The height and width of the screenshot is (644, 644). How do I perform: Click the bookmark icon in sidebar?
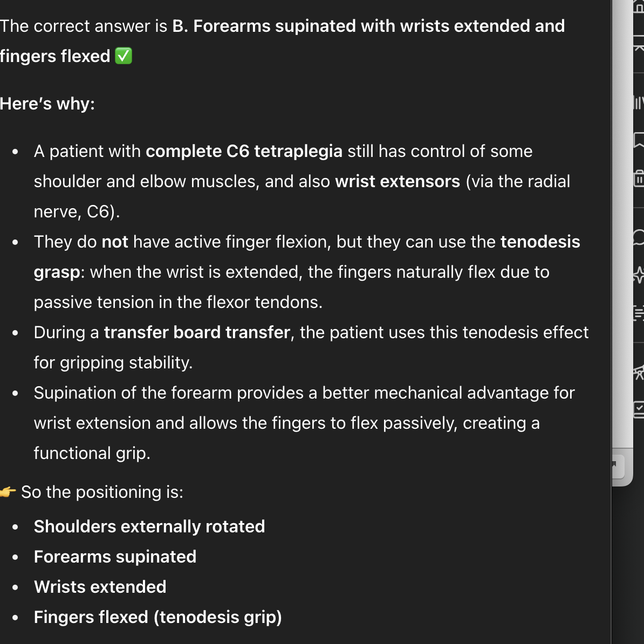pos(639,140)
